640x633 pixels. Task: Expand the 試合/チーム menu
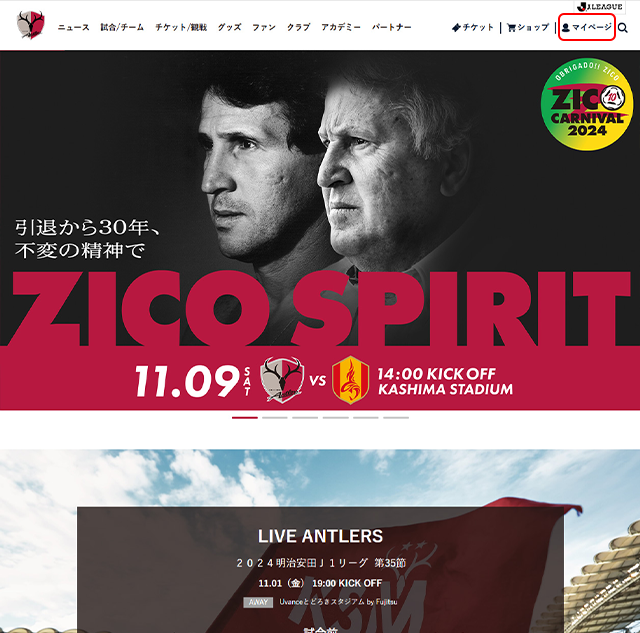122,27
